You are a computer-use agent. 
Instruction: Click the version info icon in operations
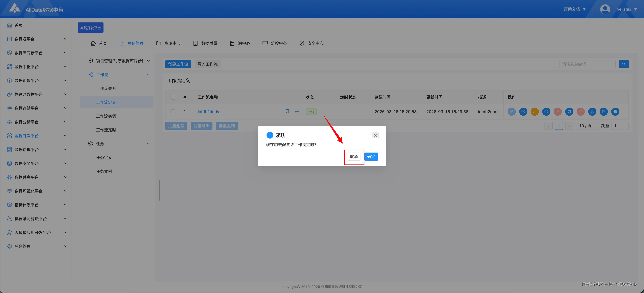point(615,112)
